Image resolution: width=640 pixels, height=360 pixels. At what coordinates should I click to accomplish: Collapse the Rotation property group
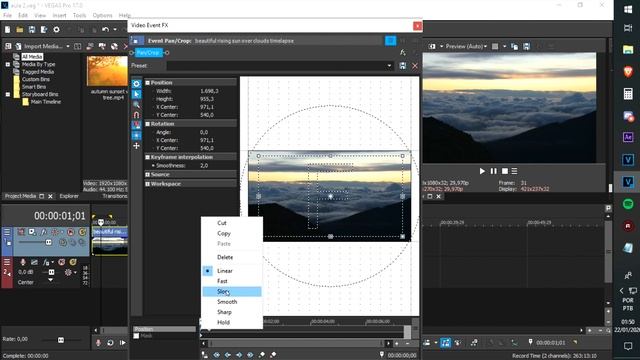click(148, 124)
